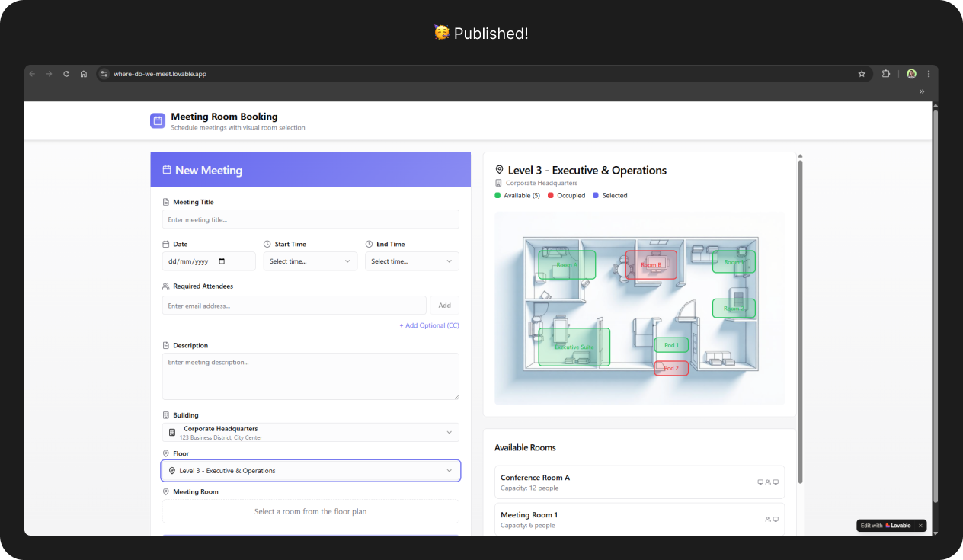
Task: Click the Meeting Room Booking calendar logo icon
Action: pyautogui.click(x=157, y=120)
